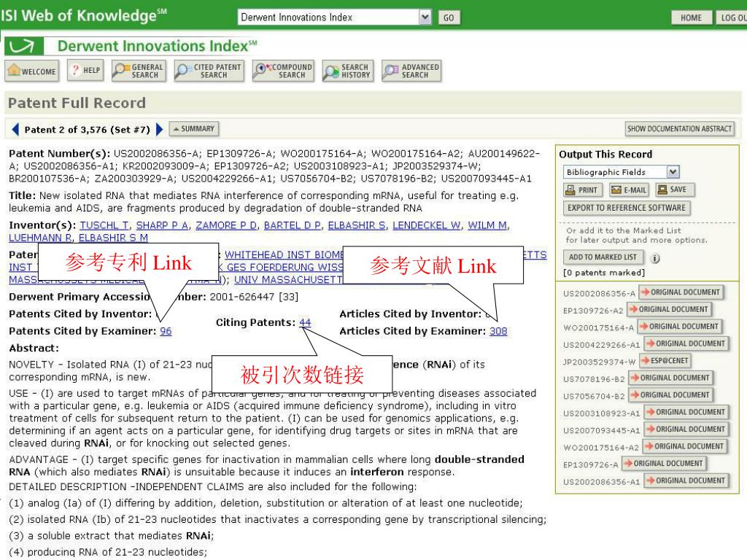This screenshot has width=747, height=560.
Task: Click the LOG OUT button
Action: click(731, 17)
